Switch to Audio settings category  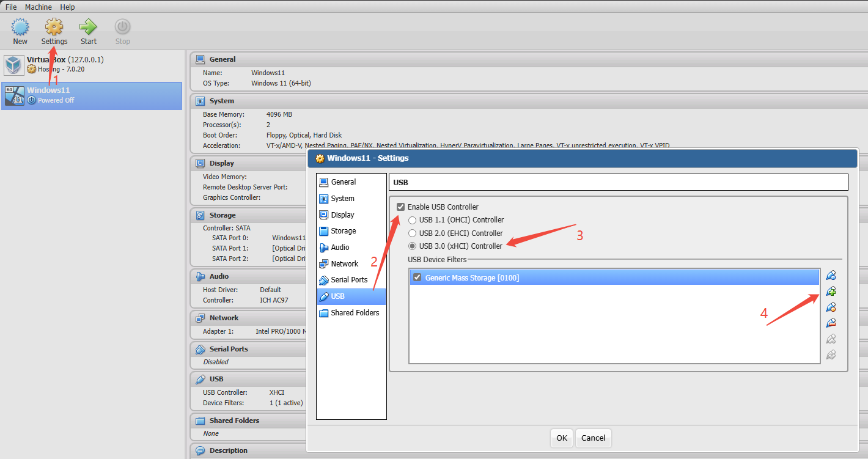[x=351, y=248]
